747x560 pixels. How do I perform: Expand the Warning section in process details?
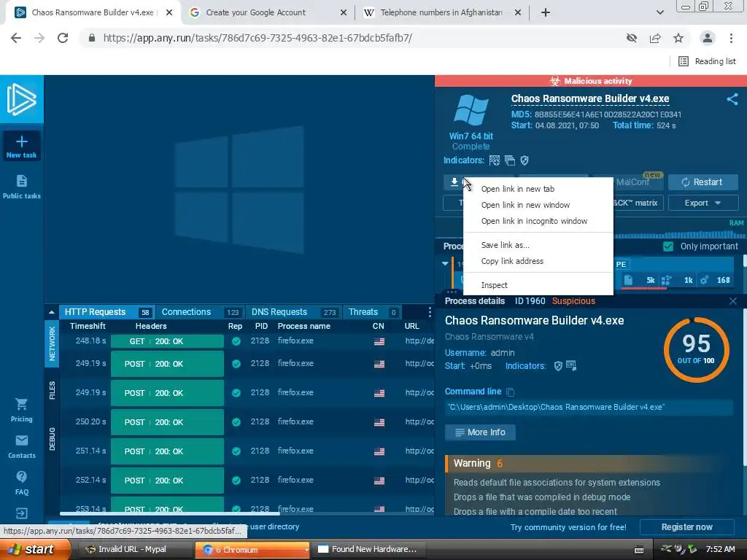coord(591,463)
